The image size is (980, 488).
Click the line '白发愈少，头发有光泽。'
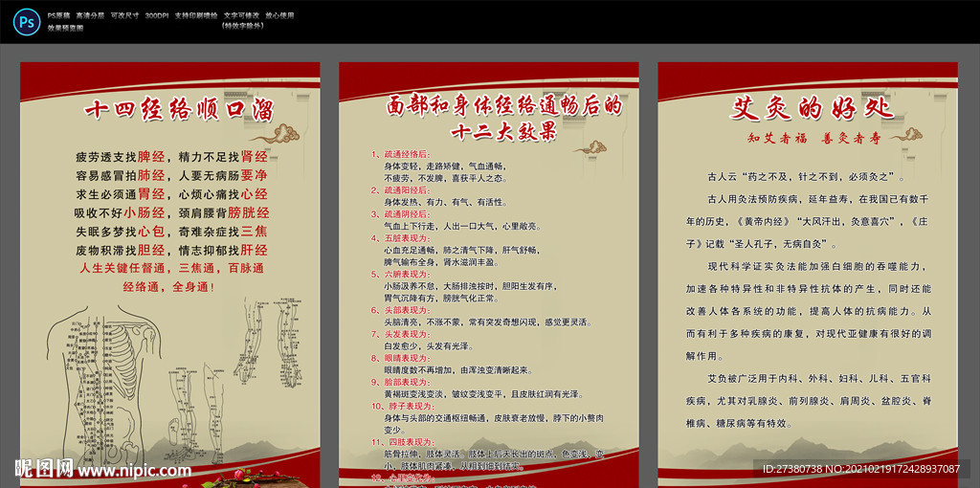coord(429,346)
